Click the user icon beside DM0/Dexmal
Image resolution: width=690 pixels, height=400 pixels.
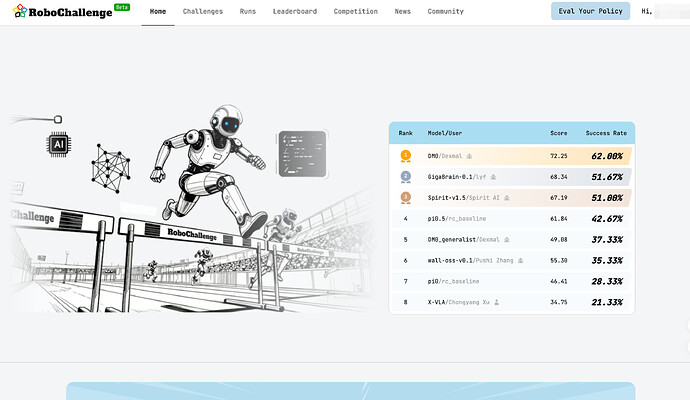469,156
